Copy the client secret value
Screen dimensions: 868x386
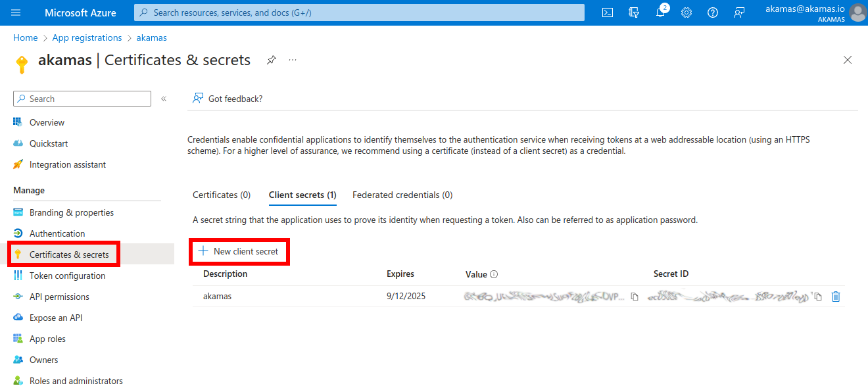click(635, 297)
